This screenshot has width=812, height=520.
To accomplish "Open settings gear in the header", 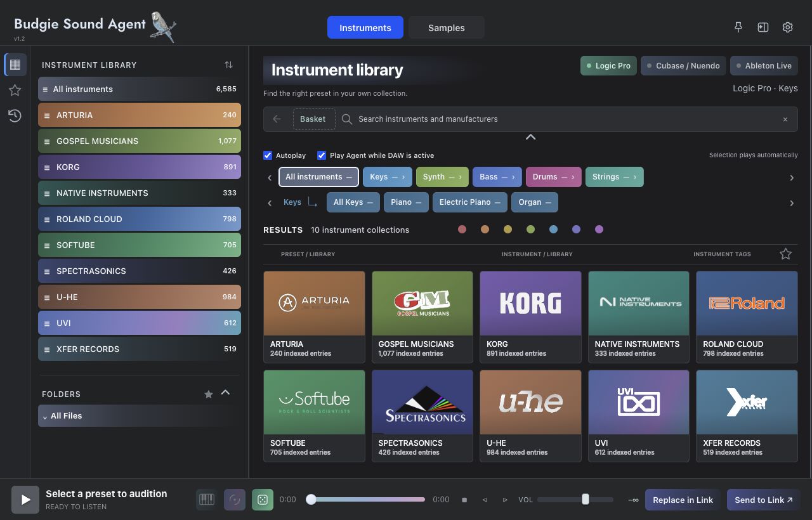I will point(788,27).
